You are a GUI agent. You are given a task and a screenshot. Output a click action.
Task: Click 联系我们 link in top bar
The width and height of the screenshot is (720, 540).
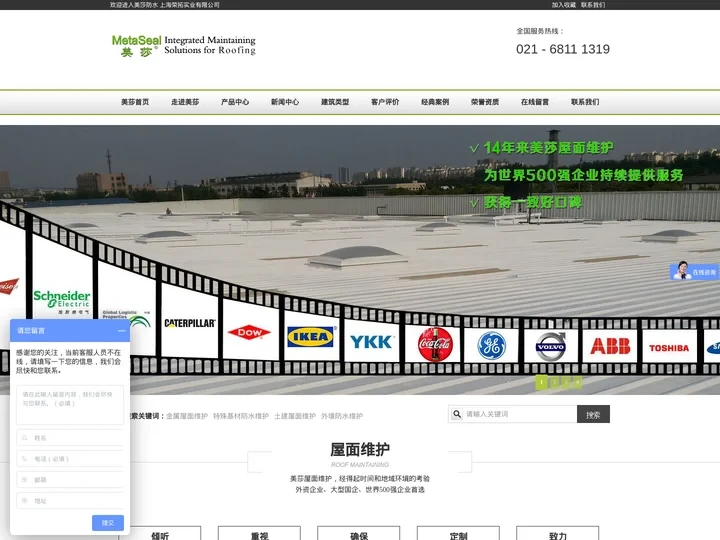(x=593, y=5)
